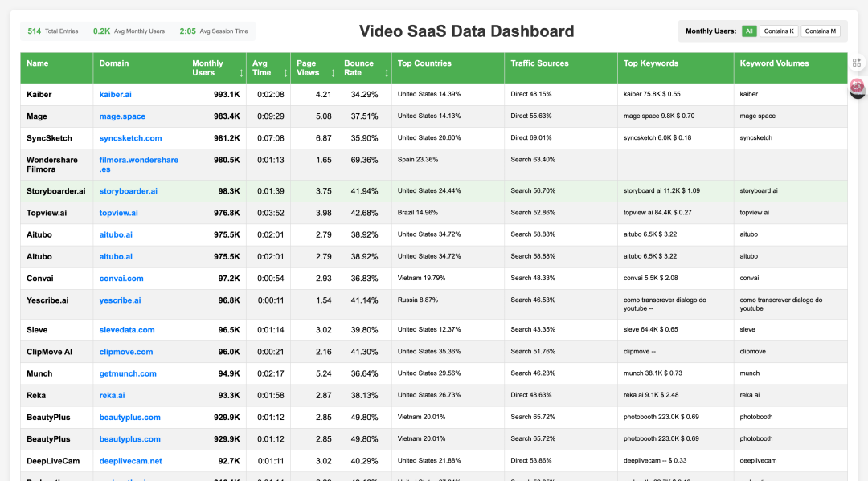Click the '514 Total Entries' stat
The image size is (868, 481).
coord(52,31)
